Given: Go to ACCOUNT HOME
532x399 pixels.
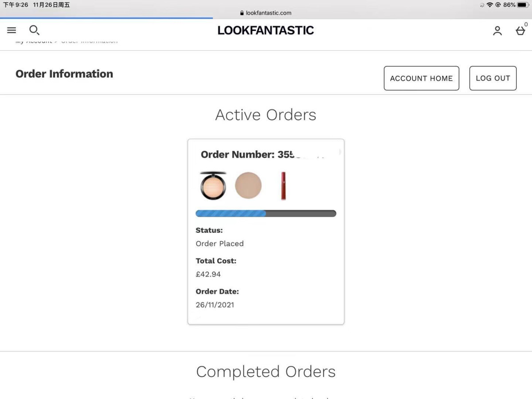Looking at the screenshot, I should [x=421, y=78].
